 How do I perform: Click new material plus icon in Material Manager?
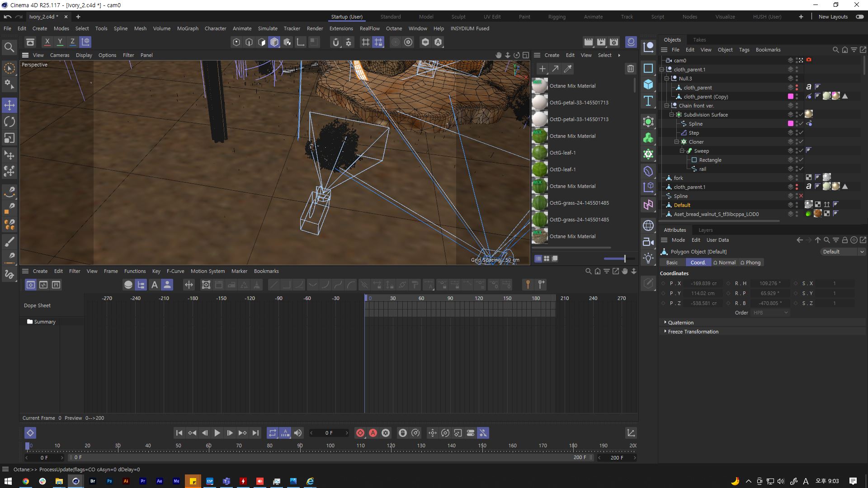542,69
